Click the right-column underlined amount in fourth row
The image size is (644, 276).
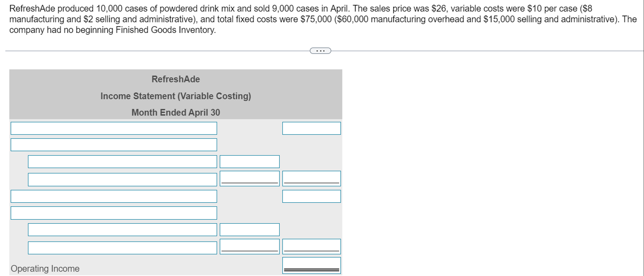pyautogui.click(x=312, y=179)
